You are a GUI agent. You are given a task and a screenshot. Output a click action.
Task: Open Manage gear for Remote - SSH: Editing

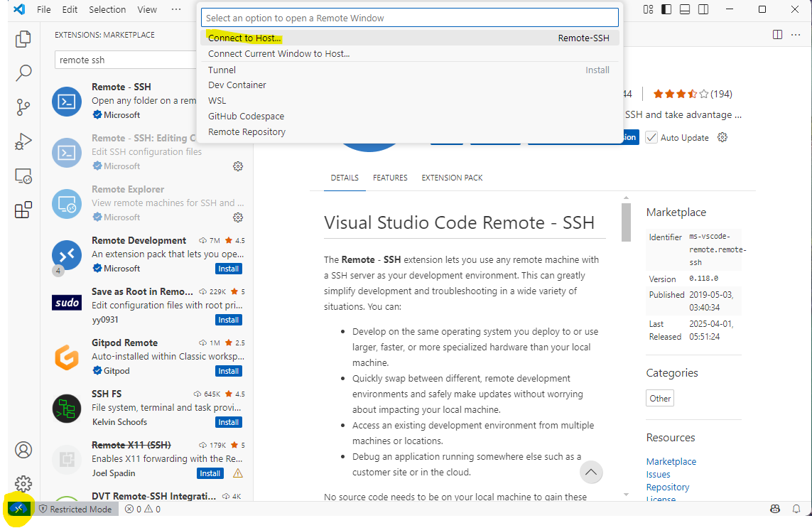coord(238,166)
